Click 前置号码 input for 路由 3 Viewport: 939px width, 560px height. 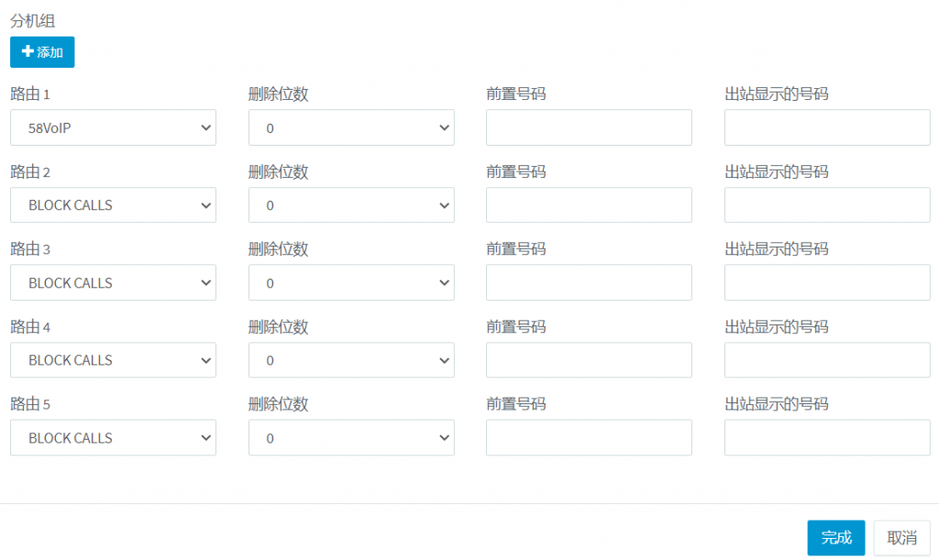coord(589,283)
